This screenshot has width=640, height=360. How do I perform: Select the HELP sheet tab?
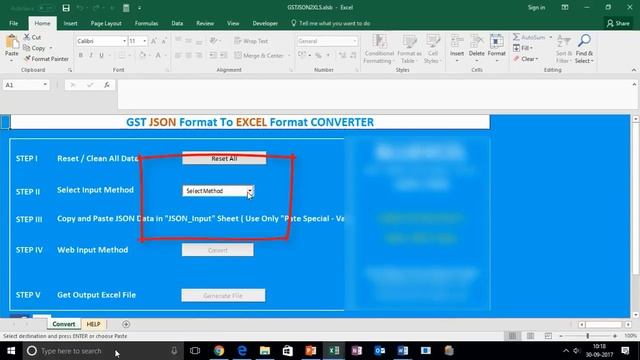click(x=93, y=324)
